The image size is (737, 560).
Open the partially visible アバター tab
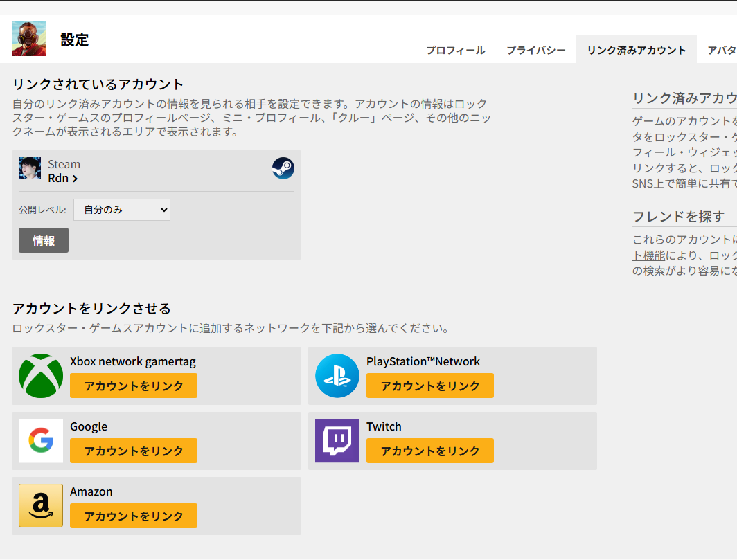click(x=721, y=51)
